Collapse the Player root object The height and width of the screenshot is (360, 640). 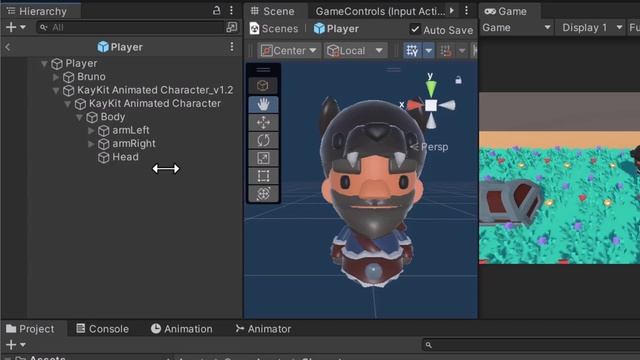44,63
